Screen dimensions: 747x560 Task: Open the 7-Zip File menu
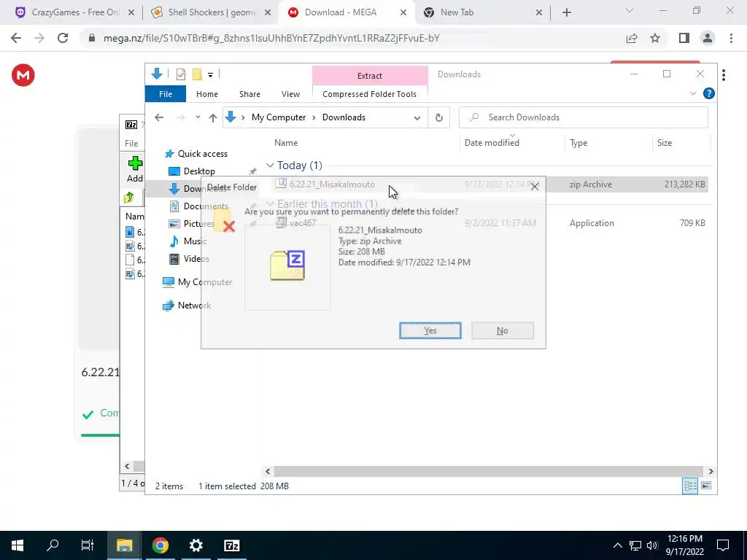(x=131, y=144)
